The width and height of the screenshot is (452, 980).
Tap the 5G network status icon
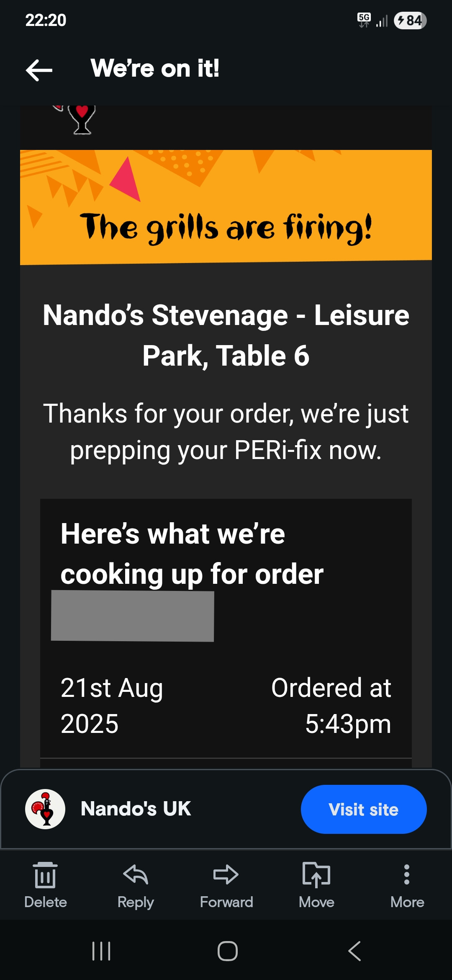pos(364,20)
